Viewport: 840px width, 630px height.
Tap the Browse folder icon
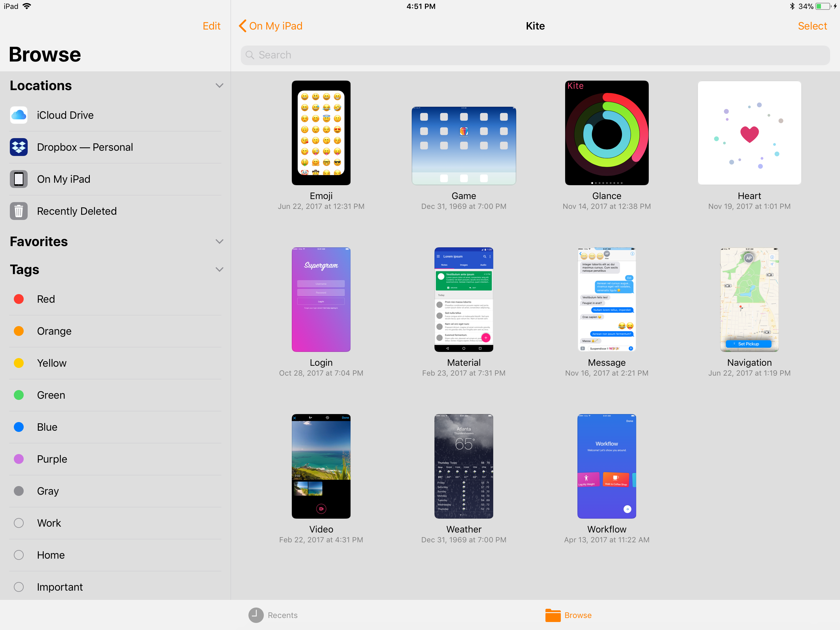coord(553,615)
